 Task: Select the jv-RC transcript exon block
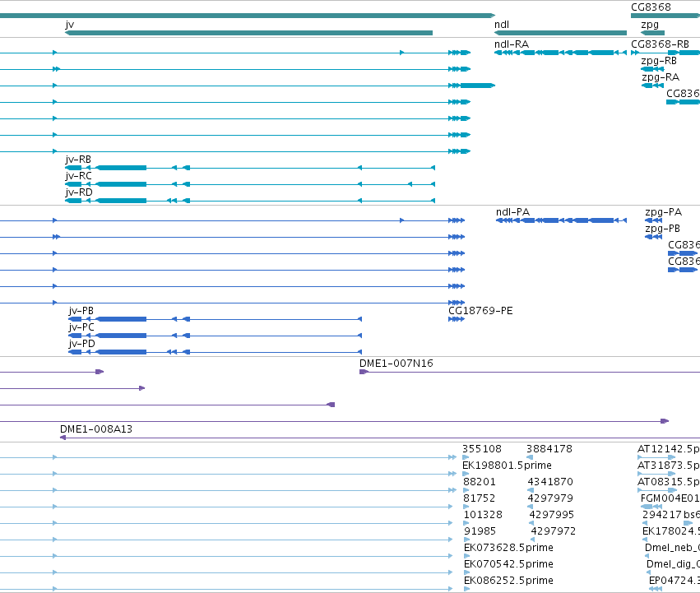[122, 184]
